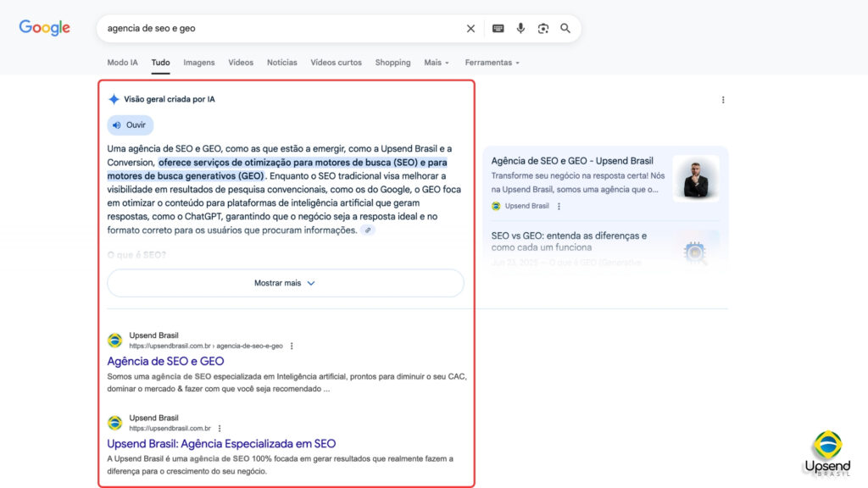
Task: Click the Upsend Brasil favicon in the source card
Action: (x=496, y=206)
